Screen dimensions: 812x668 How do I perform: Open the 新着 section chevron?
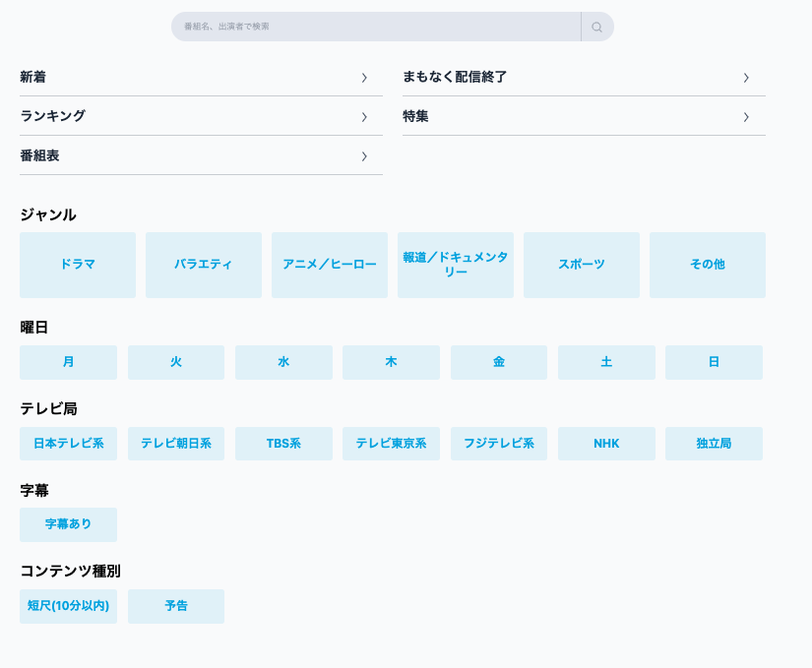[x=364, y=78]
